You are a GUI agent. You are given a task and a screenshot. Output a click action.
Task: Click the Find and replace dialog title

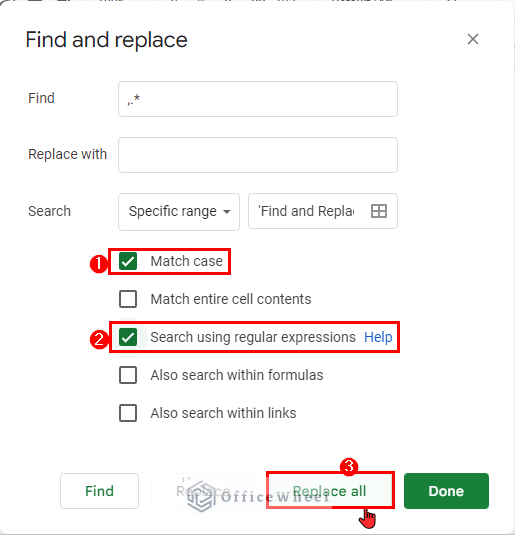tap(106, 40)
